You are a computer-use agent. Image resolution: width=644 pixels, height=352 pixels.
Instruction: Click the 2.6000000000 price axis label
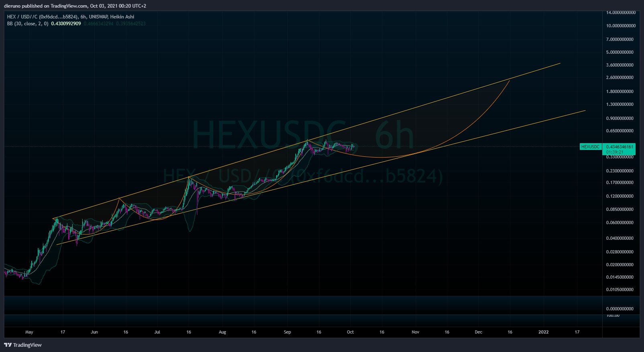[x=620, y=77]
